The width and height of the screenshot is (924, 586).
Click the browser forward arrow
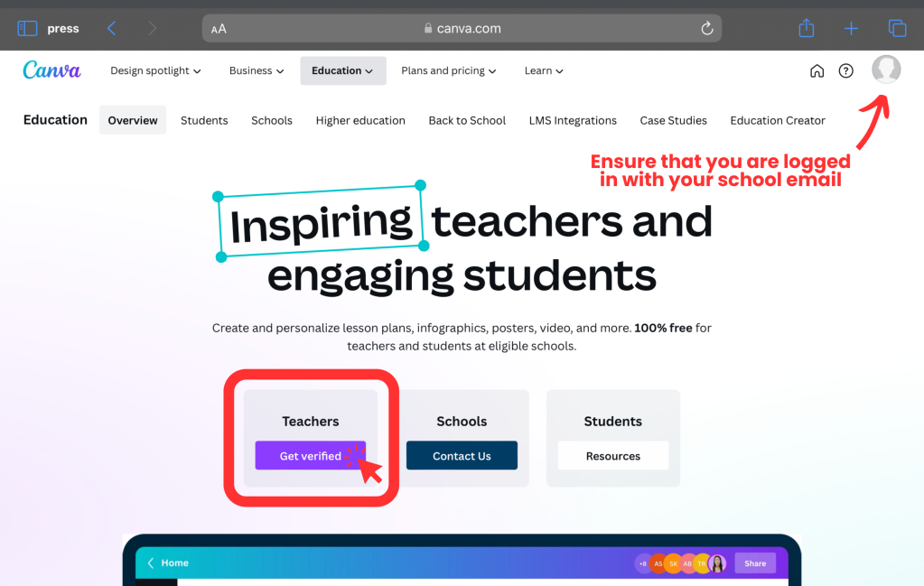(x=152, y=28)
